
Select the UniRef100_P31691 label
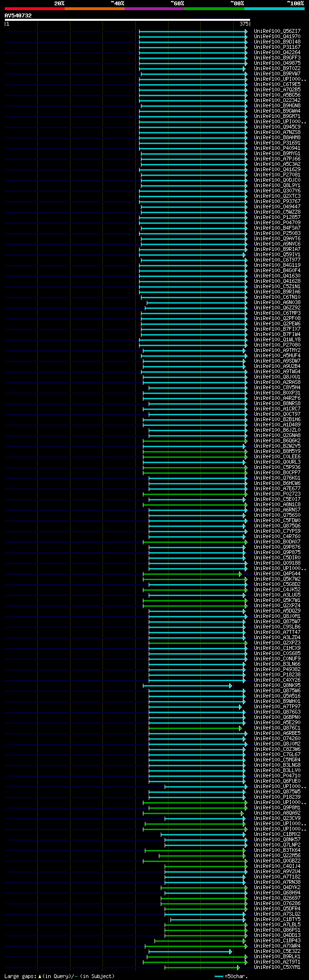click(x=277, y=143)
